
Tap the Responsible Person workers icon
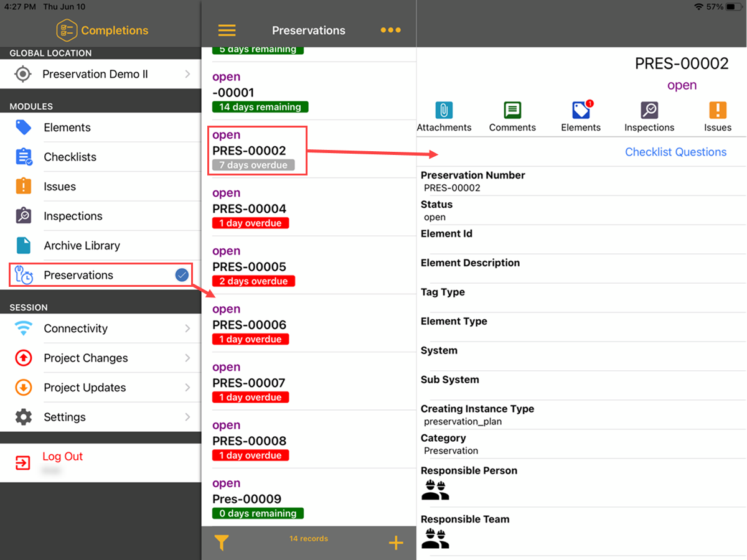435,490
